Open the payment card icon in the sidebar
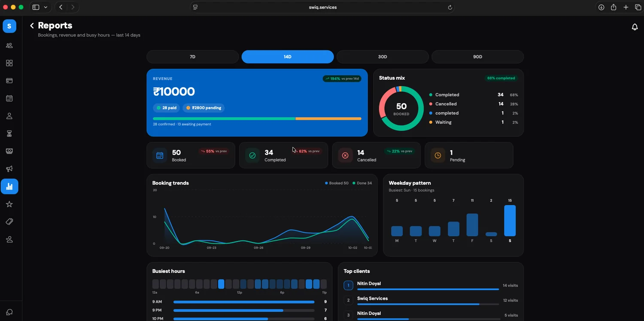 coord(9,81)
